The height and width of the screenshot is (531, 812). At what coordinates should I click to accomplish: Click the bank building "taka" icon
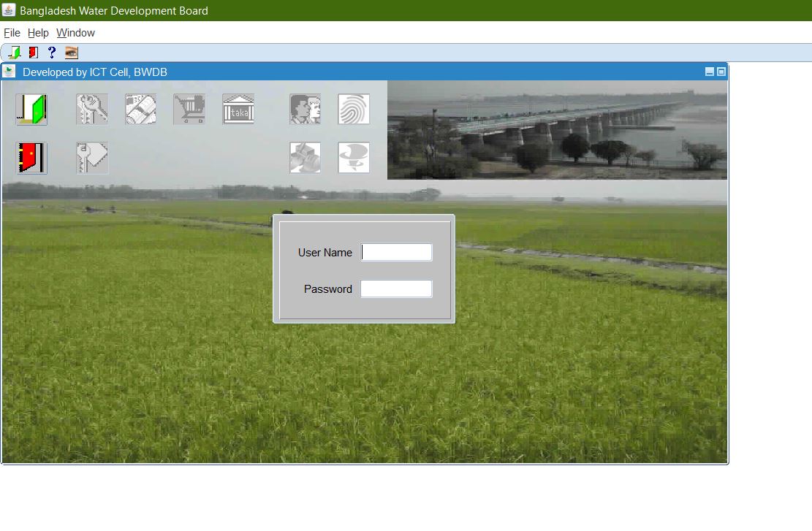238,110
